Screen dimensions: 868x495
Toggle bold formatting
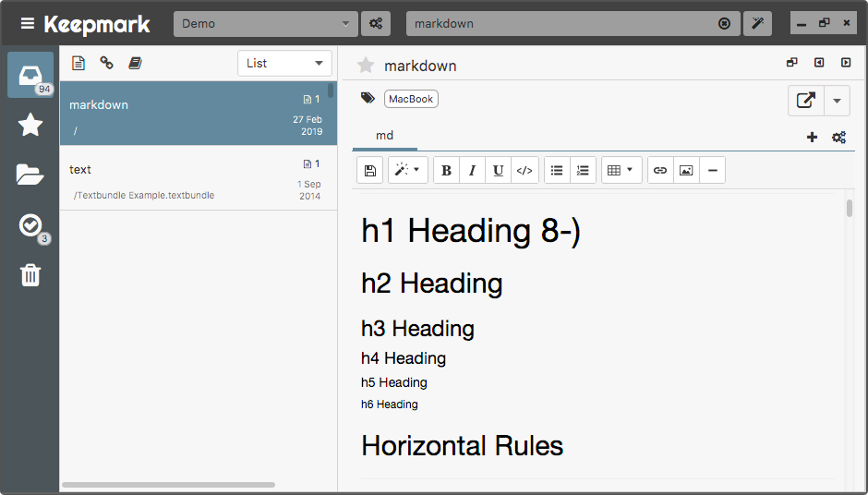click(446, 170)
